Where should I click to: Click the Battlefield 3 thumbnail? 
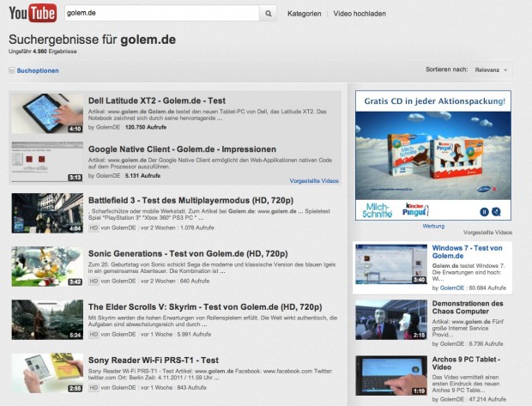(x=47, y=213)
